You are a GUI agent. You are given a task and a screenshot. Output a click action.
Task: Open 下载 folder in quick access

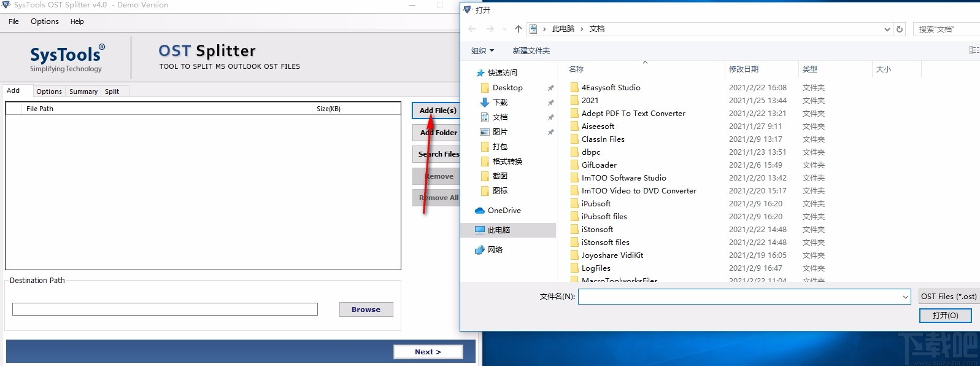pos(500,103)
